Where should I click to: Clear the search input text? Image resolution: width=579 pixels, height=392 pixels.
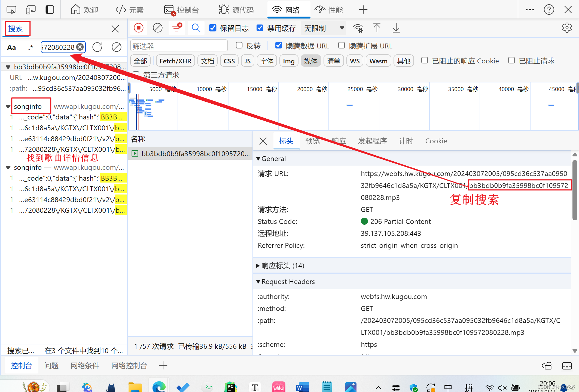point(80,47)
